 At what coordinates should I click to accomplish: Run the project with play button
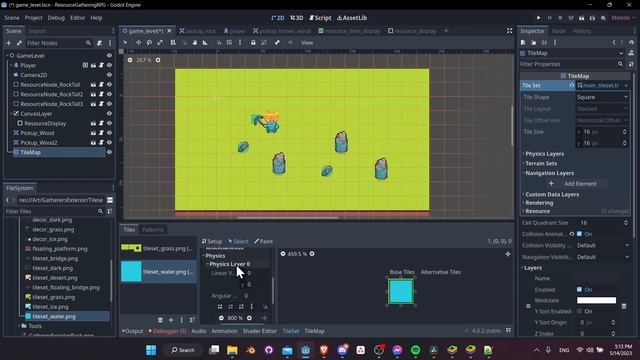coord(538,18)
